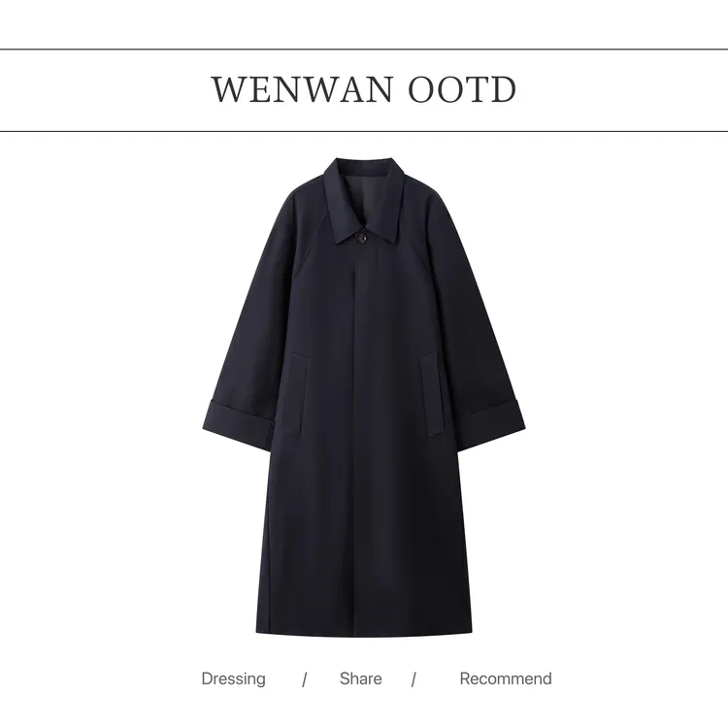Open the Recommend label
Viewport: 728px width, 728px height.
point(506,678)
